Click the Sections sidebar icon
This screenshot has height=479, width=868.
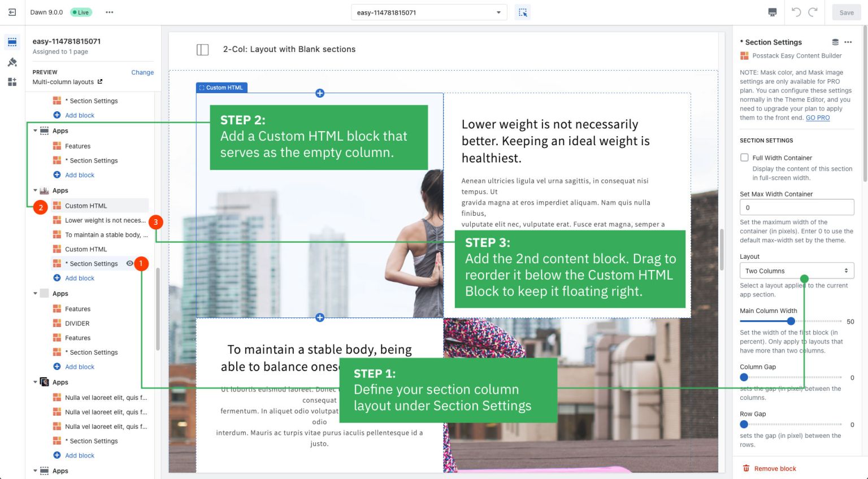pyautogui.click(x=12, y=42)
